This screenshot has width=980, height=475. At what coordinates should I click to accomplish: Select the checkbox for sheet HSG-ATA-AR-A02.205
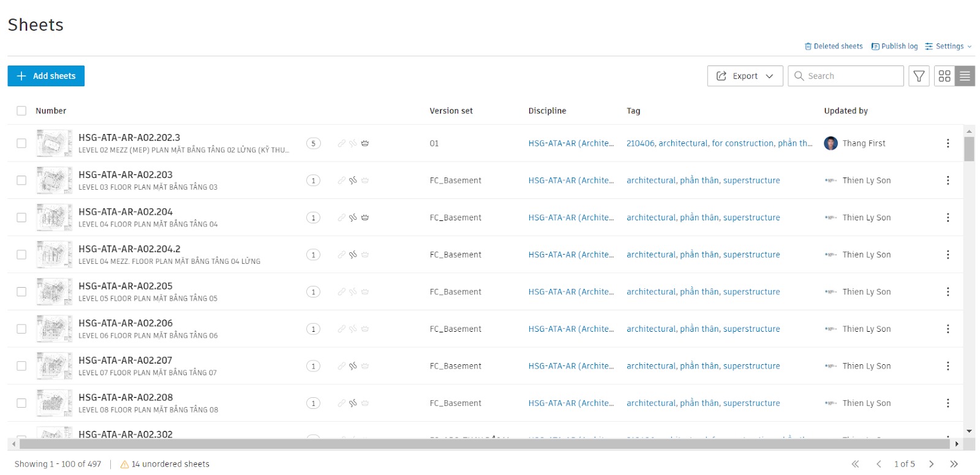pyautogui.click(x=21, y=292)
